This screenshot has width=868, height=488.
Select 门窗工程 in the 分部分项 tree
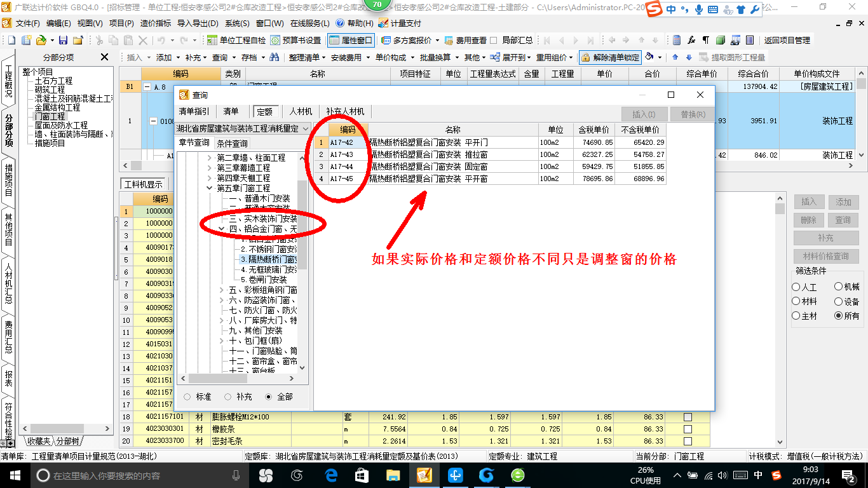(50, 116)
